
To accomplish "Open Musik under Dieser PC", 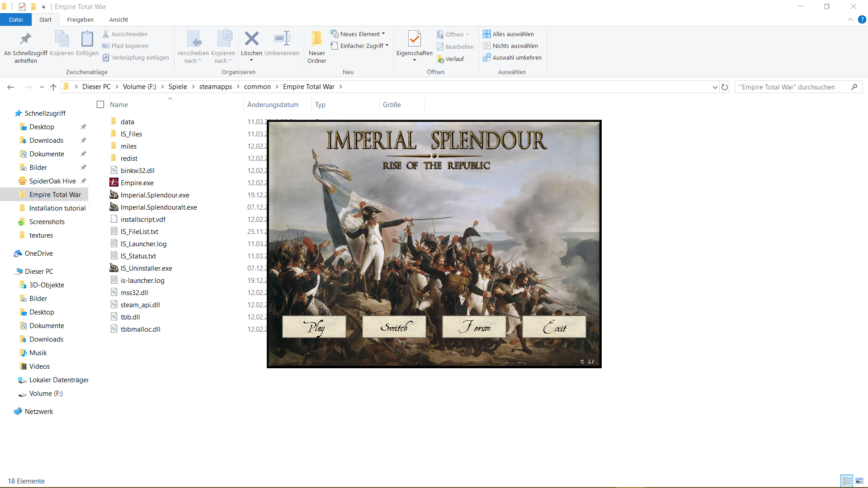I will tap(38, 352).
